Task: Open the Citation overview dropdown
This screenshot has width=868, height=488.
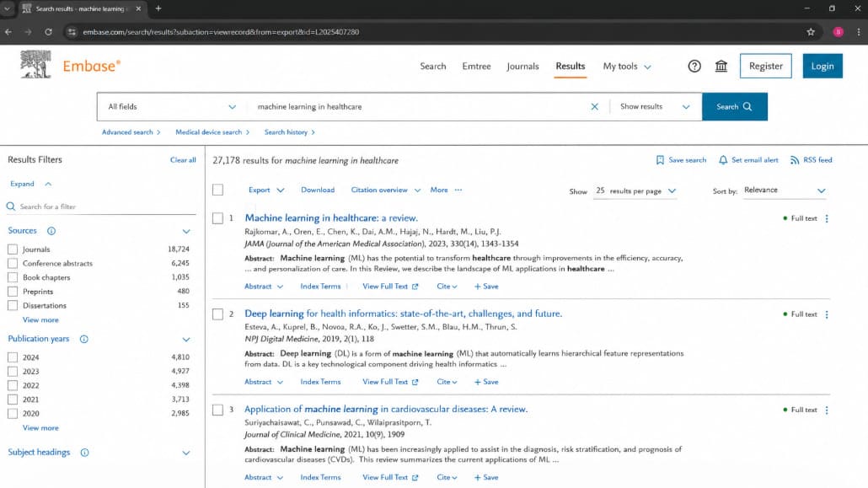Action: pyautogui.click(x=386, y=190)
